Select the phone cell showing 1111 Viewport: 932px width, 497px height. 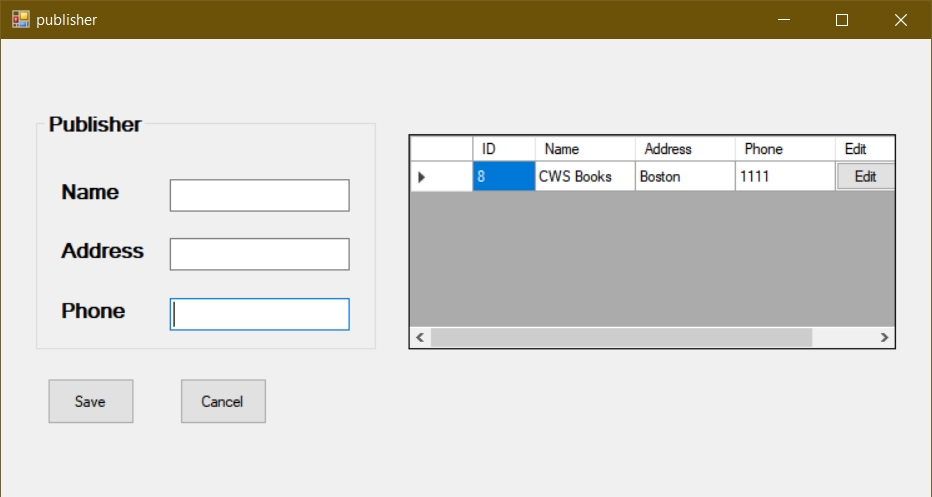pyautogui.click(x=784, y=177)
